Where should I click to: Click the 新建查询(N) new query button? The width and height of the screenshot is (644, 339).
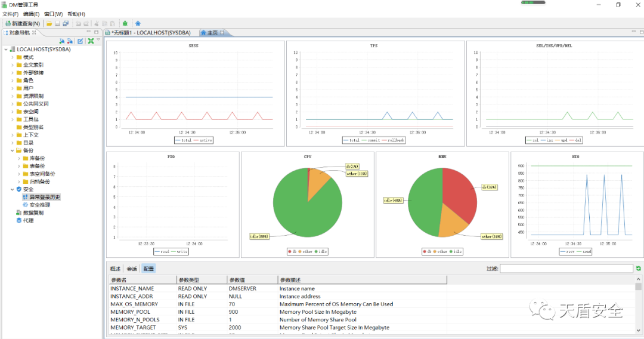pyautogui.click(x=23, y=23)
